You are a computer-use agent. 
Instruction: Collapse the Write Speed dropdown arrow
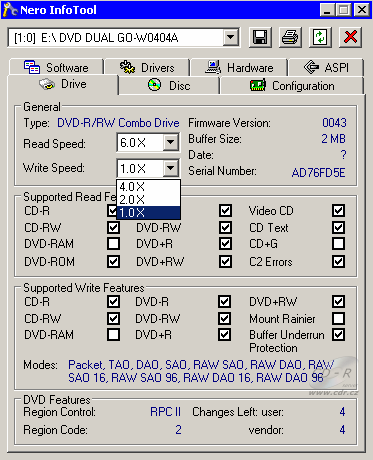[x=171, y=168]
